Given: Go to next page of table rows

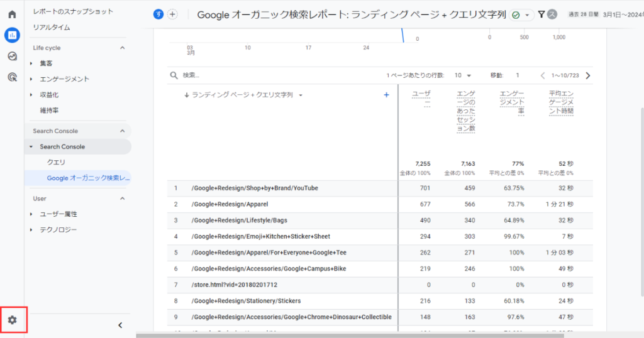Looking at the screenshot, I should (588, 75).
